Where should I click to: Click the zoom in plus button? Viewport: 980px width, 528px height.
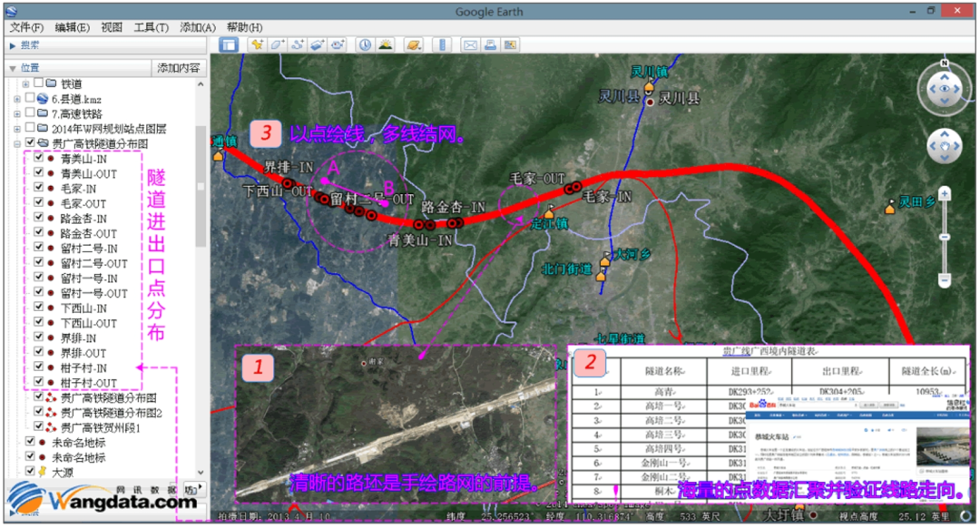click(945, 194)
